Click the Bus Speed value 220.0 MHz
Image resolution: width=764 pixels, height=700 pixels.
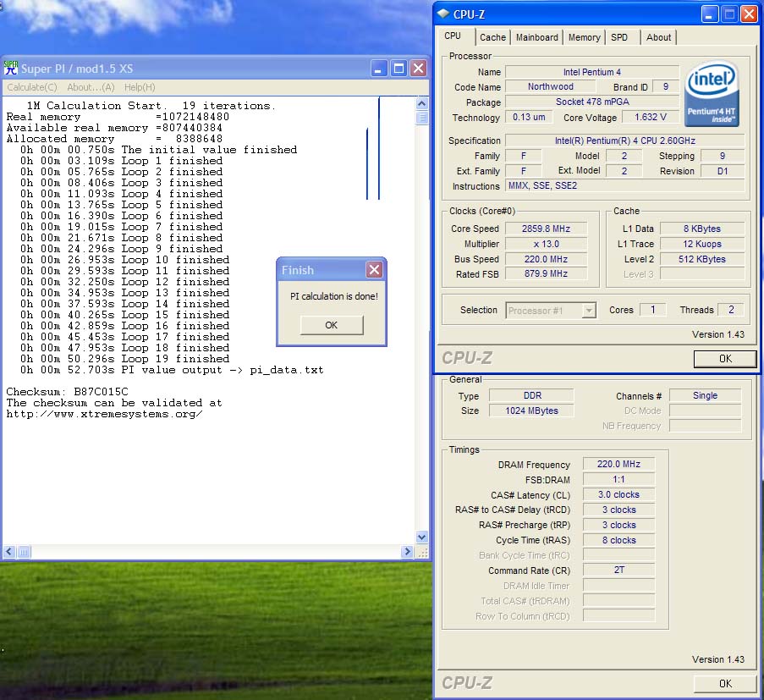tap(546, 259)
